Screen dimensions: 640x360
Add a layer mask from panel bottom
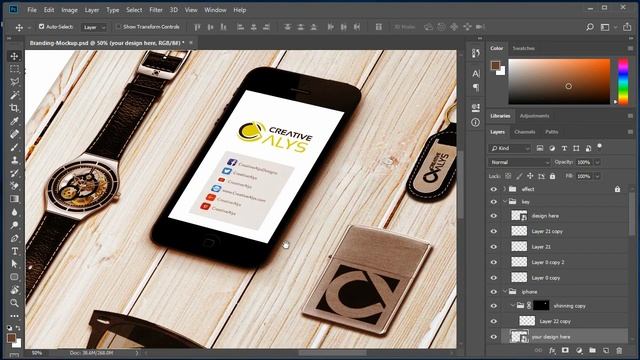[x=565, y=350]
